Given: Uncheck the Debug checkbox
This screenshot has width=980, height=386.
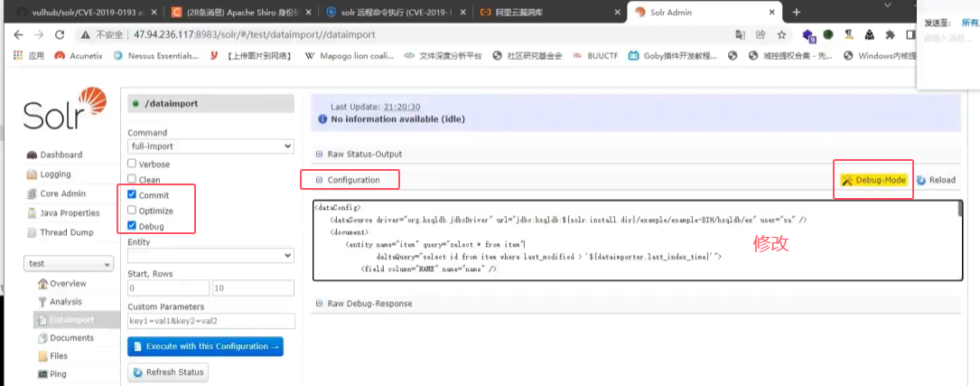Looking at the screenshot, I should click(x=132, y=226).
